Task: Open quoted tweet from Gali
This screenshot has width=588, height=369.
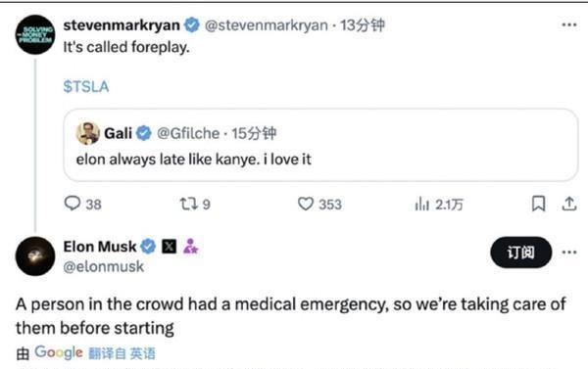Action: click(320, 145)
